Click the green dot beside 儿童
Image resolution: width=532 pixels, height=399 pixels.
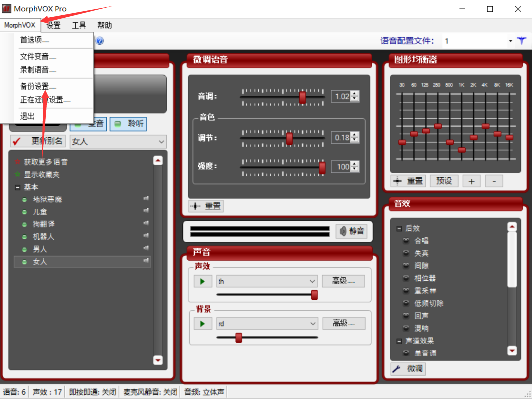24,212
